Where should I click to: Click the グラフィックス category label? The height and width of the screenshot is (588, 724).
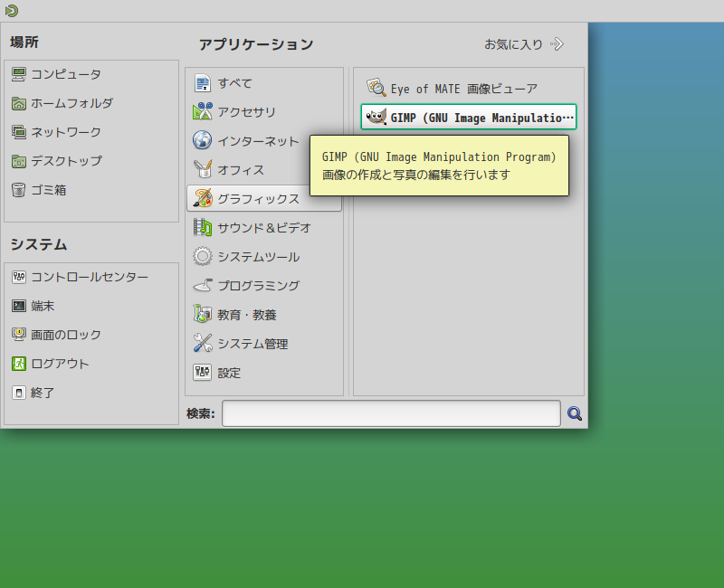259,199
